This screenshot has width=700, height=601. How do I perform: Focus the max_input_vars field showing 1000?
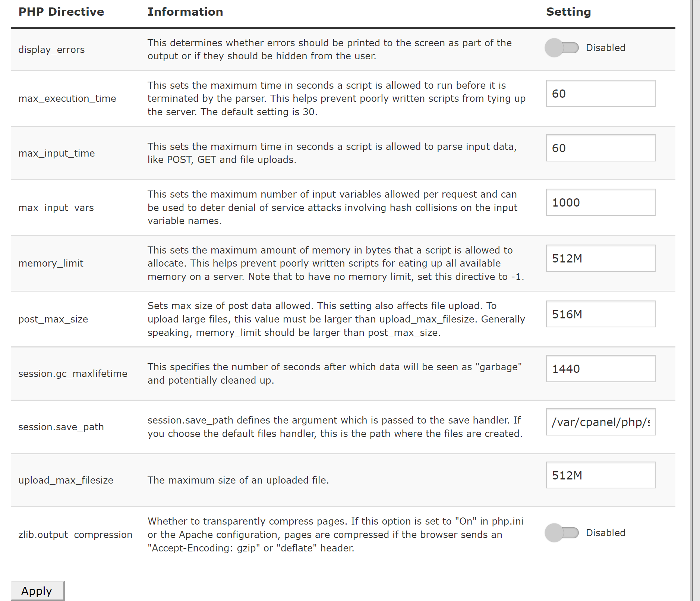click(600, 202)
